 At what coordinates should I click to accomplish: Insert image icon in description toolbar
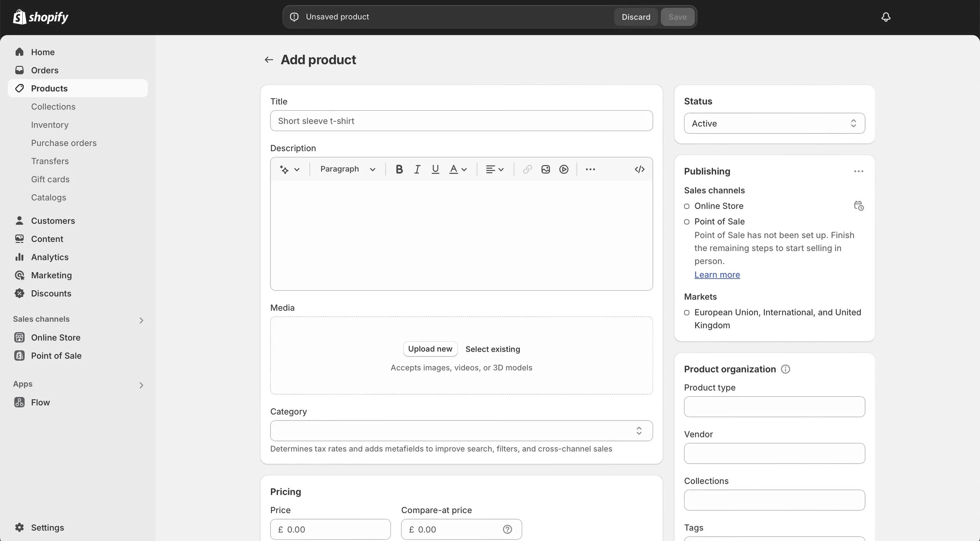[545, 169]
